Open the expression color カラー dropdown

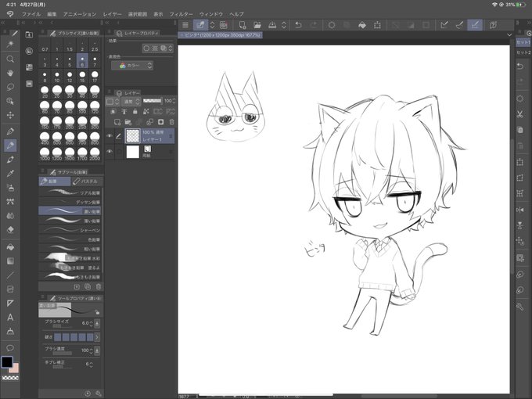132,66
